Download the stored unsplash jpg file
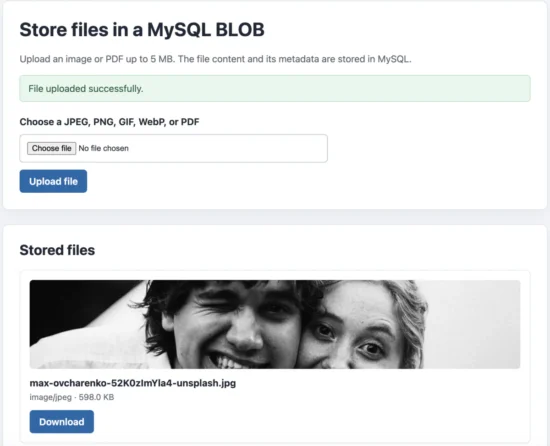Screen dimensions: 550x446 point(62,421)
